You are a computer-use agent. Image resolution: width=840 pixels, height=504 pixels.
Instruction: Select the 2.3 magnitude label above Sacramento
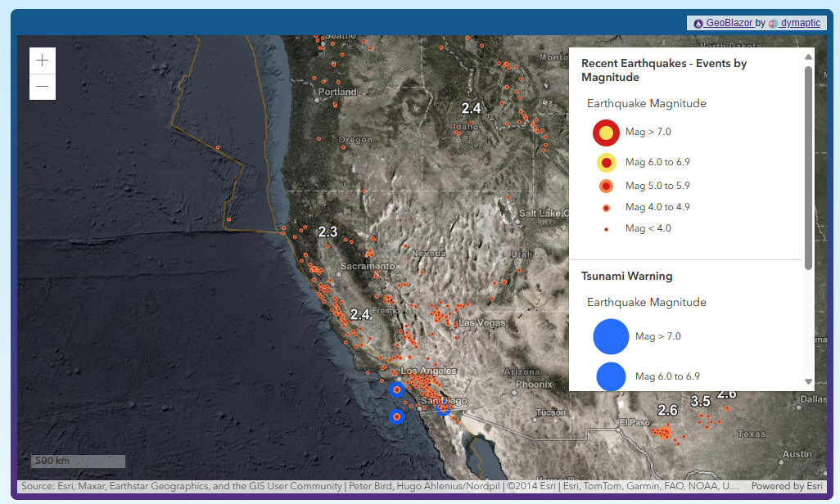click(327, 232)
